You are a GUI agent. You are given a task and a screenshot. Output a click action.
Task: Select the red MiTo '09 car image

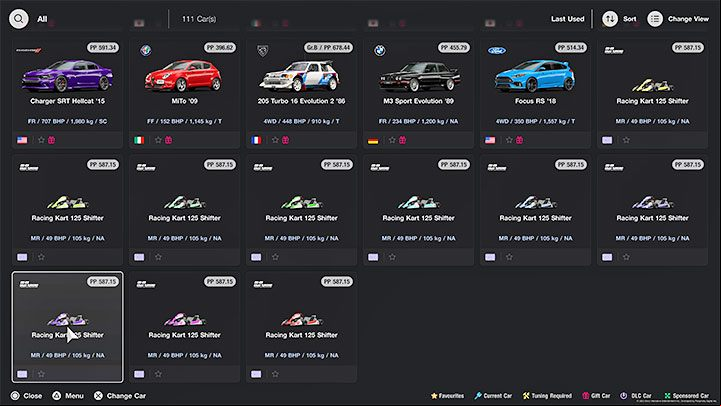pos(183,75)
